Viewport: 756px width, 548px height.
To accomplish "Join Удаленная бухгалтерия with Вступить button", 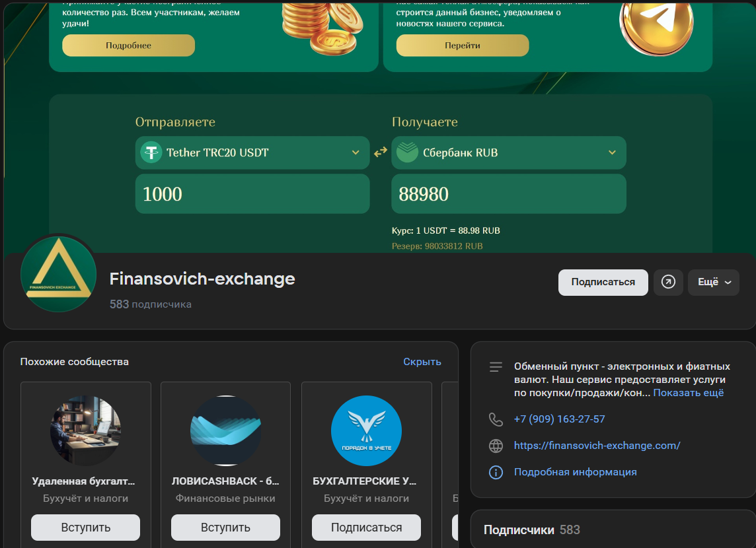I will [86, 528].
